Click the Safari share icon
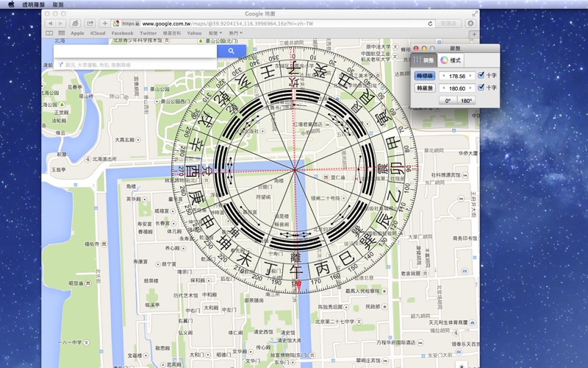 tap(90, 24)
